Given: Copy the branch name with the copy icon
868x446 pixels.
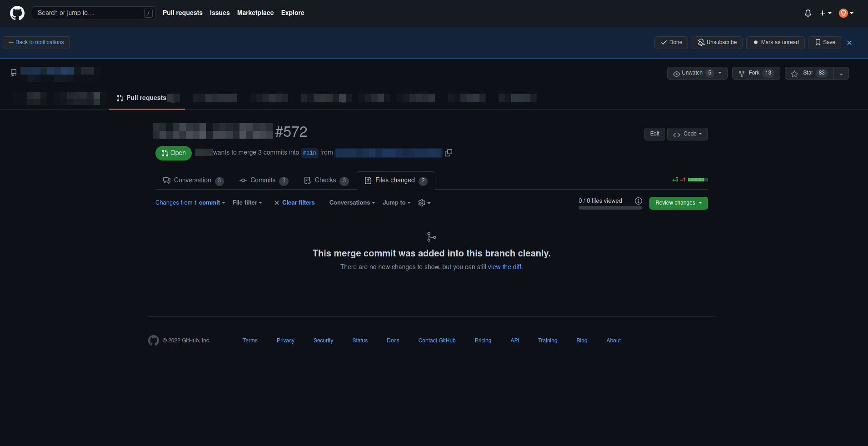Looking at the screenshot, I should 449,152.
